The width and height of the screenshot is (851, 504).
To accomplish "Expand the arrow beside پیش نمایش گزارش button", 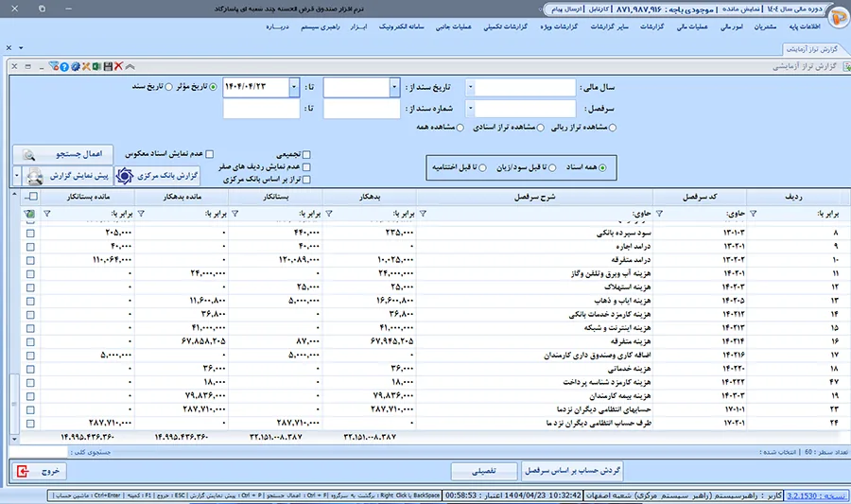I will [16, 176].
